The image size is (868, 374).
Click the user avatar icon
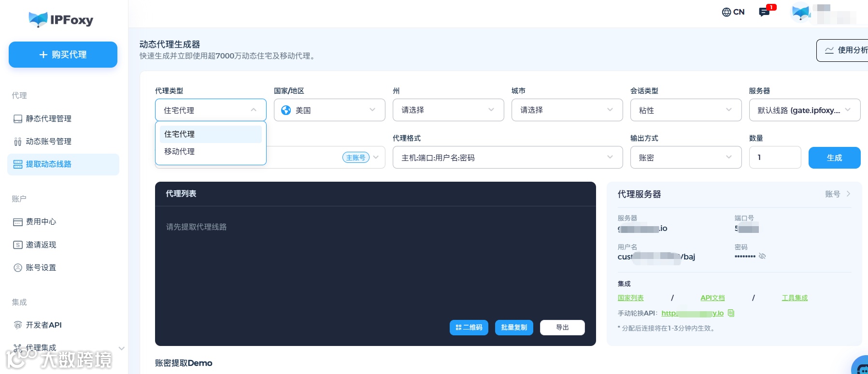point(801,12)
